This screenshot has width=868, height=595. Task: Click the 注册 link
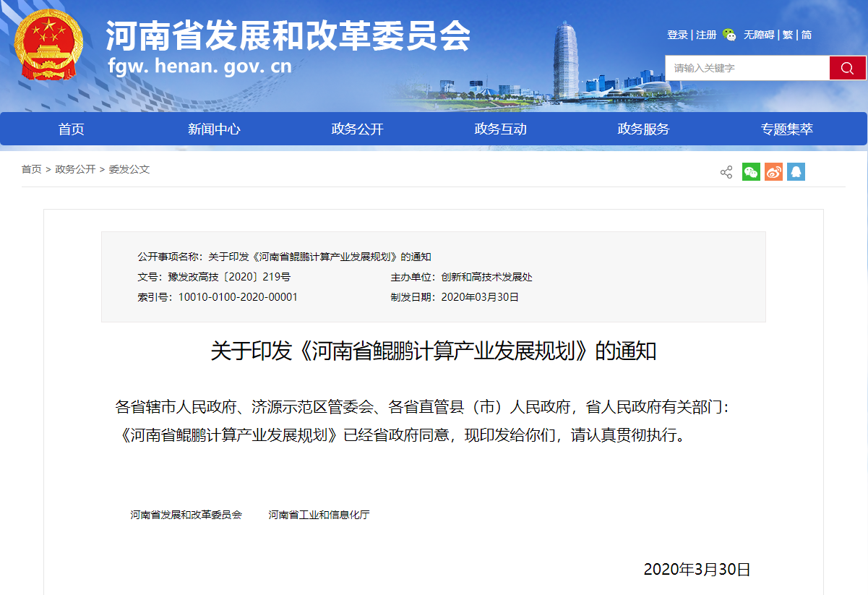pyautogui.click(x=706, y=35)
